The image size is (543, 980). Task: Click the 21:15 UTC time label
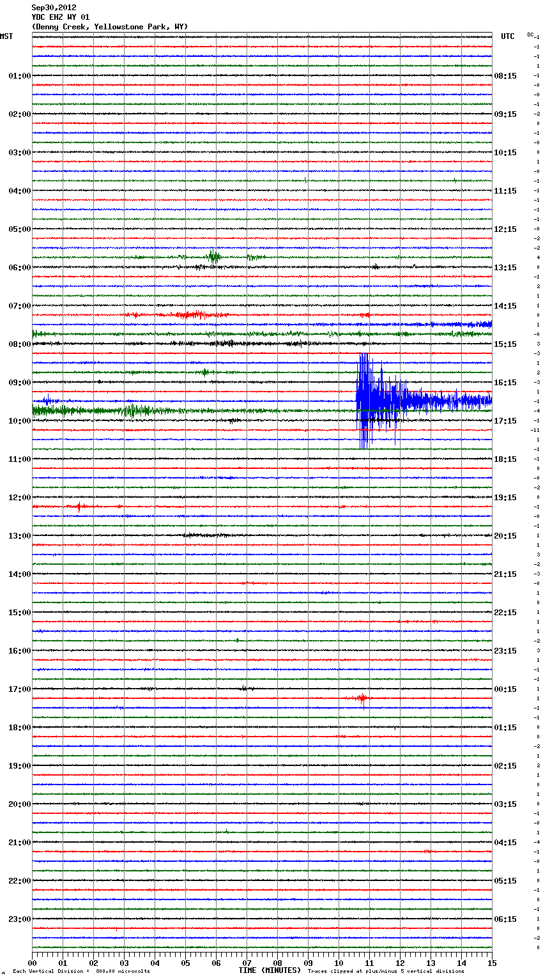505,574
